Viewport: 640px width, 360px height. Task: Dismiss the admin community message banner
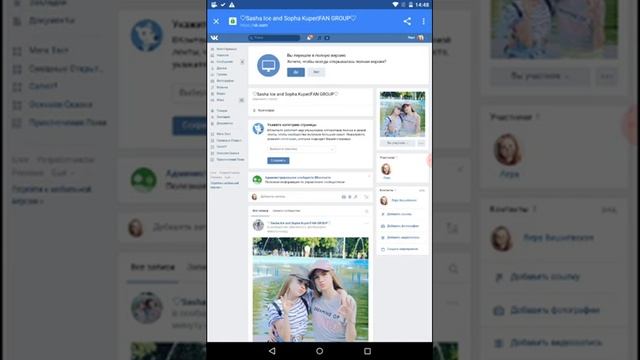369,176
